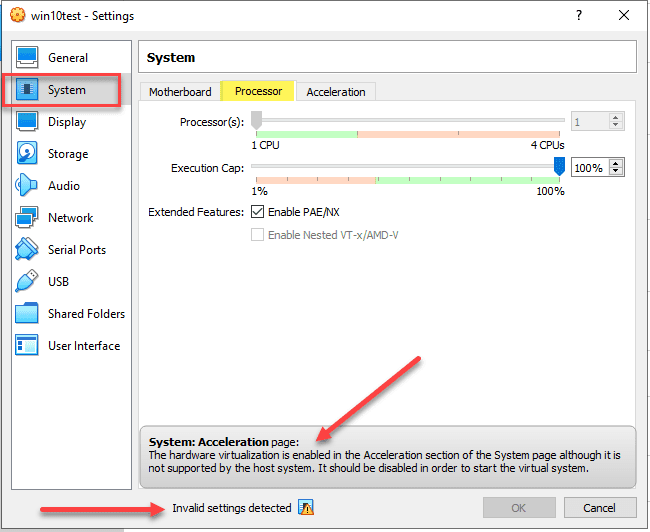Select General label in sidebar

(x=68, y=58)
